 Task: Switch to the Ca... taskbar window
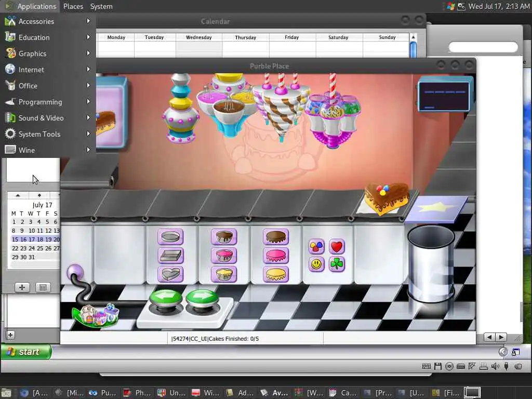click(343, 393)
